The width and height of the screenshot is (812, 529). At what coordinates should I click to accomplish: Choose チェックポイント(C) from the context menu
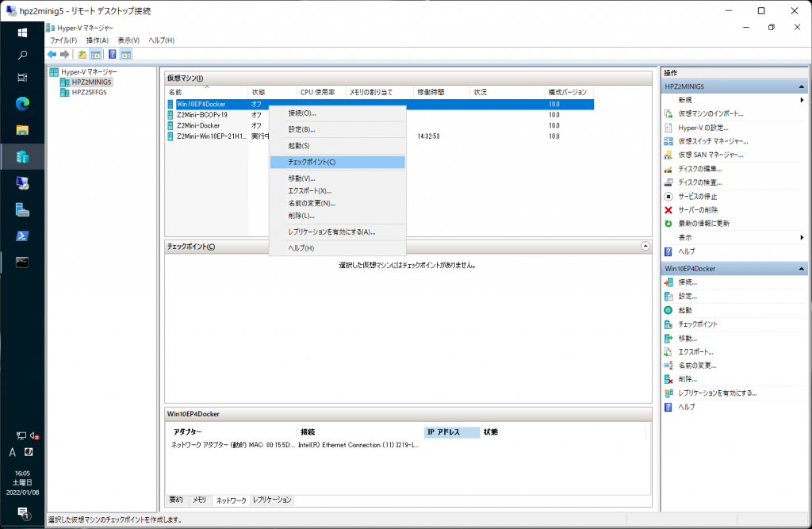pyautogui.click(x=337, y=162)
